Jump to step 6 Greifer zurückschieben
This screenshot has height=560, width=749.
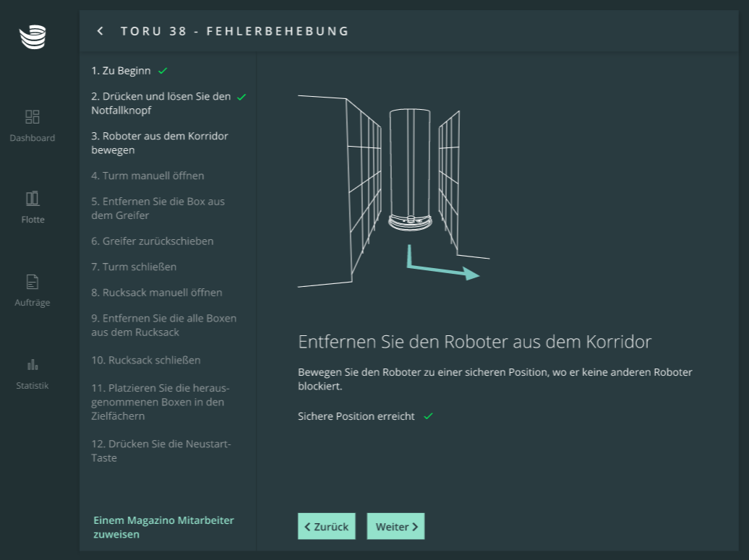pyautogui.click(x=152, y=241)
